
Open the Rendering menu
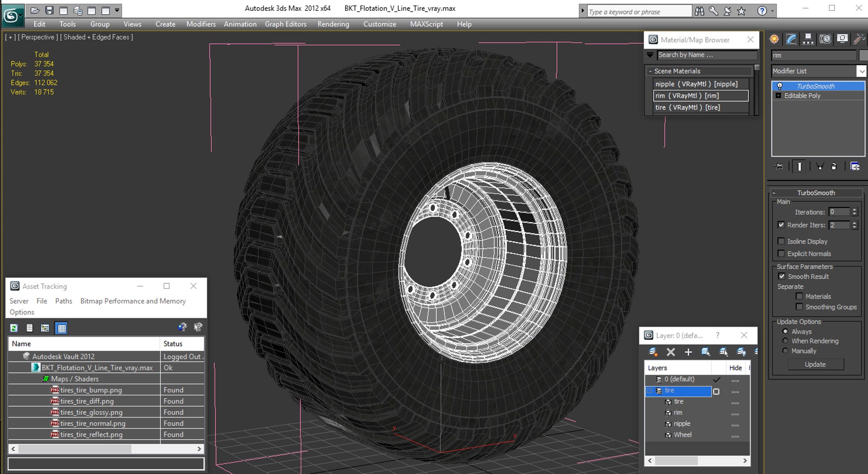333,24
